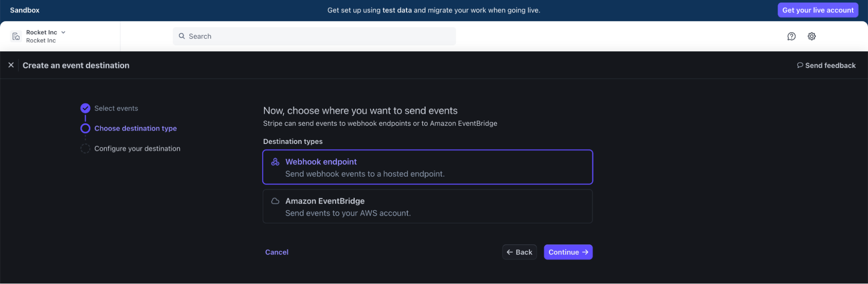The height and width of the screenshot is (284, 868).
Task: Open Configure your destination step
Action: 137,149
